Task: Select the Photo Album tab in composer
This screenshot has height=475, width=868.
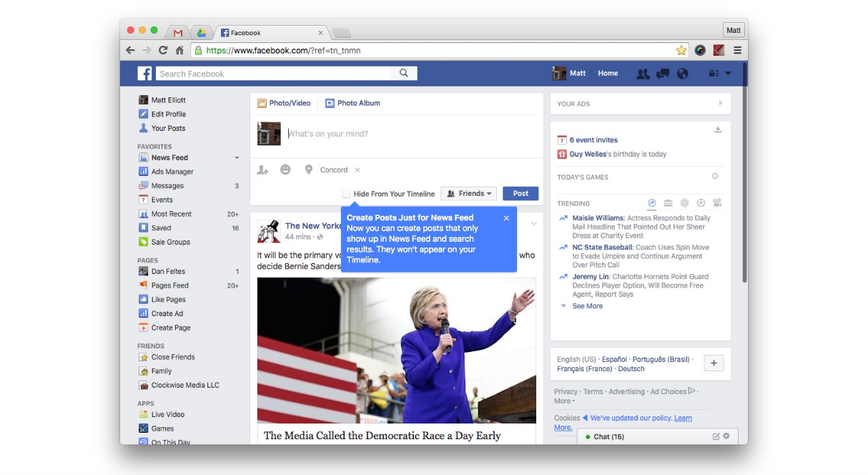Action: pyautogui.click(x=352, y=103)
